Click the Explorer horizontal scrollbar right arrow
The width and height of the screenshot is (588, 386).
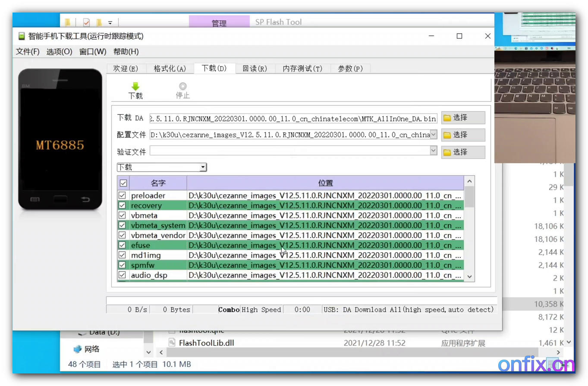(x=558, y=352)
